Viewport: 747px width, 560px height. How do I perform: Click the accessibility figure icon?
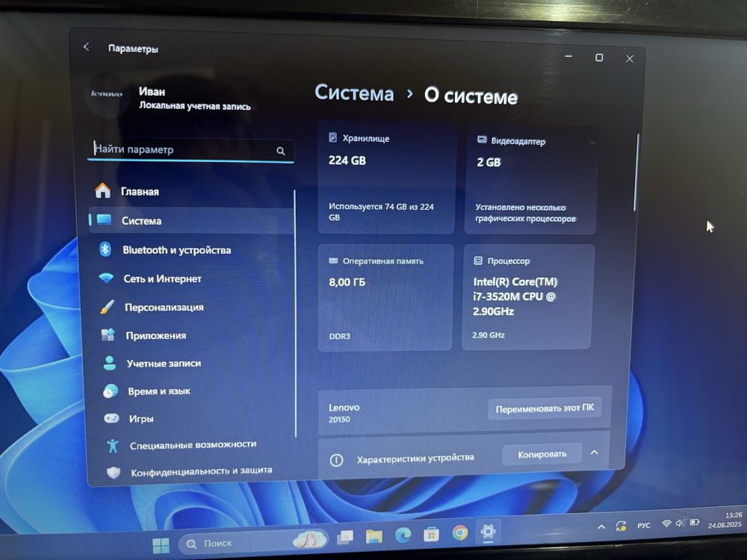coord(113,446)
